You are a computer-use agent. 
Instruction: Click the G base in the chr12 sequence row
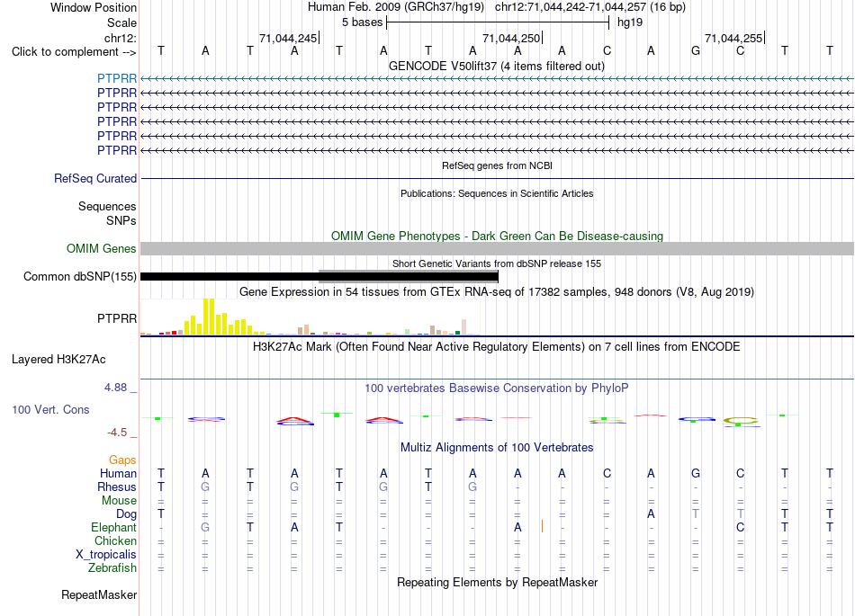tap(695, 50)
